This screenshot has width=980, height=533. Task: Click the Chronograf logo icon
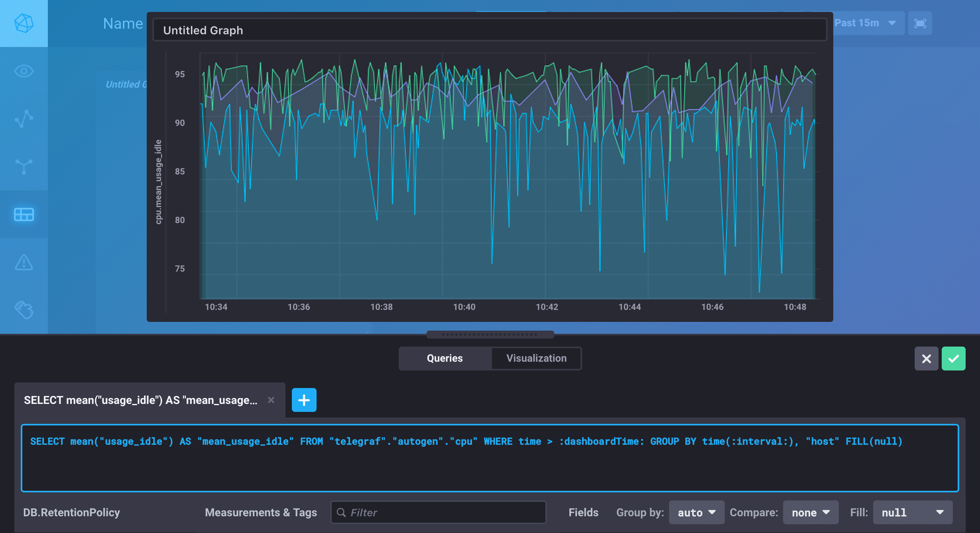pos(24,23)
